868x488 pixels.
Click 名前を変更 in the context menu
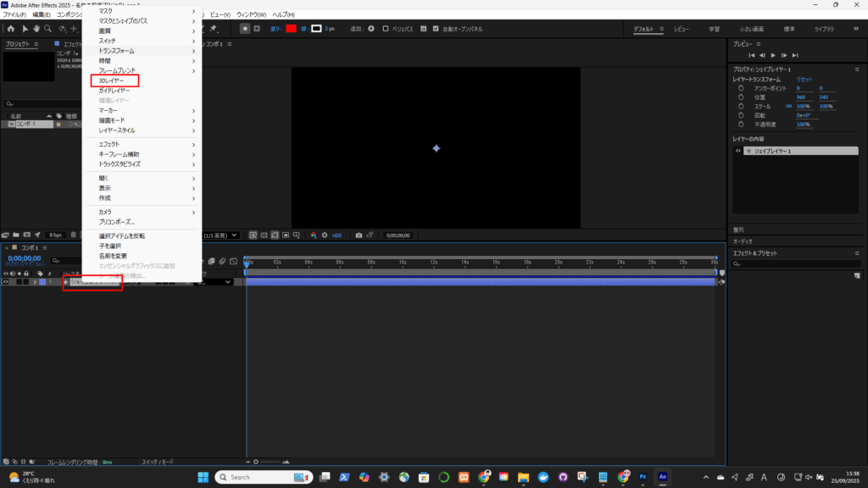coord(113,256)
